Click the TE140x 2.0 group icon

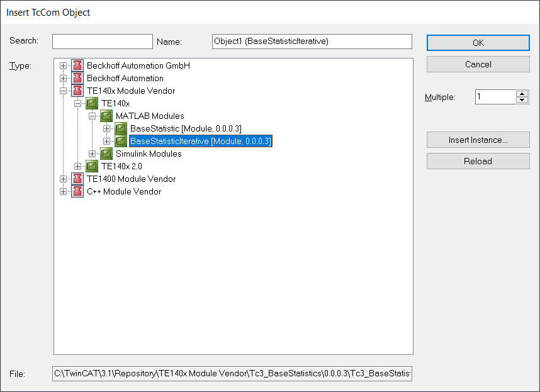(92, 166)
